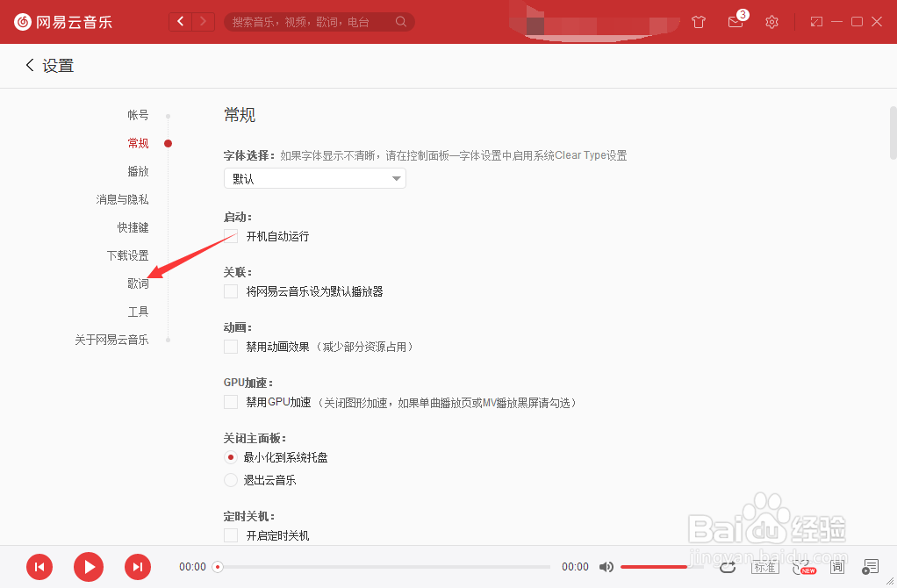Click the 词 lyrics icon in playback bar
The width and height of the screenshot is (897, 588).
pyautogui.click(x=837, y=567)
